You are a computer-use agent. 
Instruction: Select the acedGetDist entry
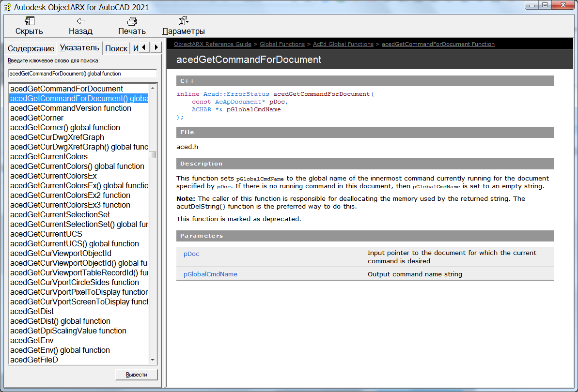pos(79,311)
